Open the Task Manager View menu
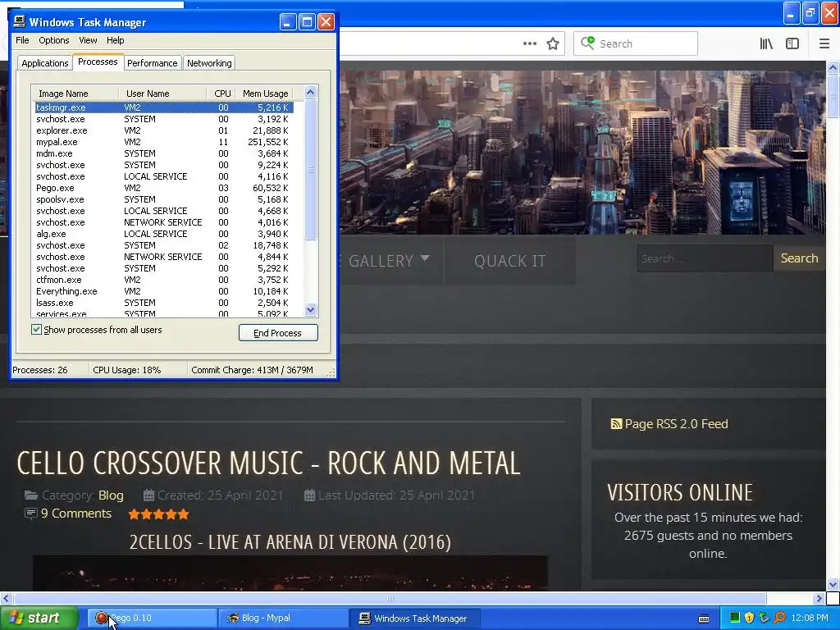 tap(88, 40)
